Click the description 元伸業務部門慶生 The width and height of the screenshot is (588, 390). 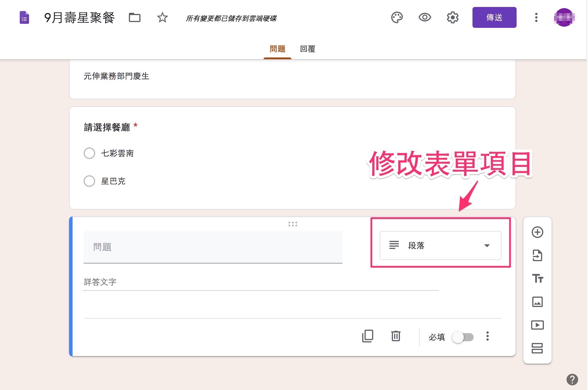tap(116, 76)
